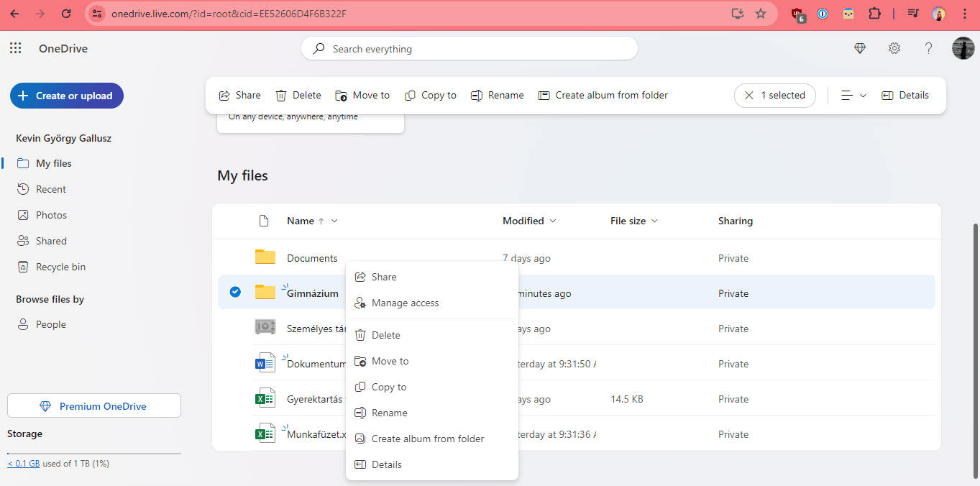Click the install app icon in address bar
The width and height of the screenshot is (980, 486).
[737, 14]
